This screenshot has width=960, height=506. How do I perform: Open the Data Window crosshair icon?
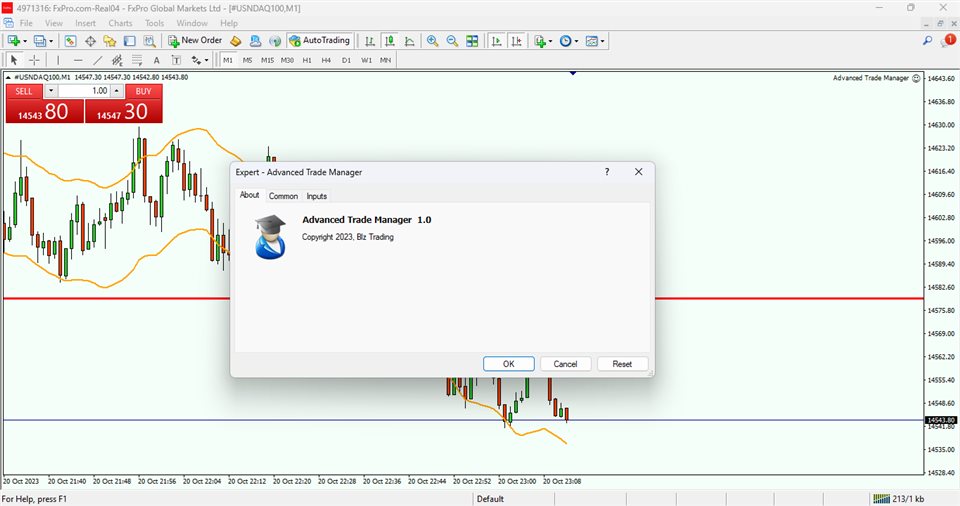[90, 41]
